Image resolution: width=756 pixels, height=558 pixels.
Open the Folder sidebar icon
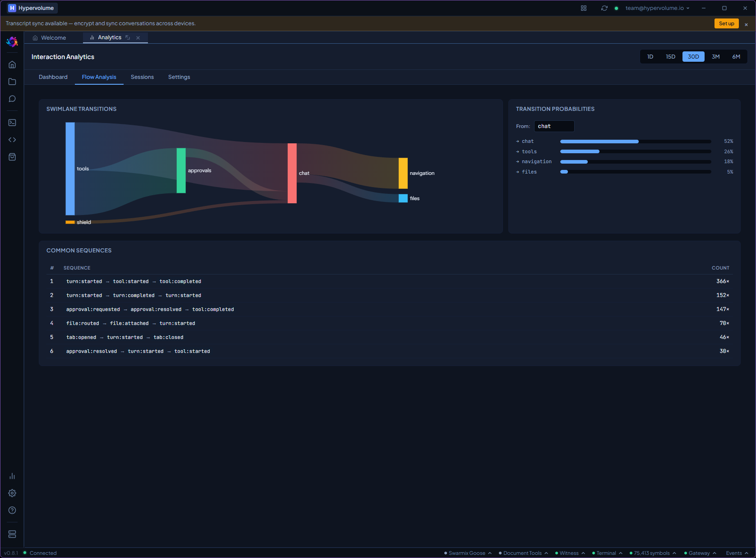pos(12,82)
